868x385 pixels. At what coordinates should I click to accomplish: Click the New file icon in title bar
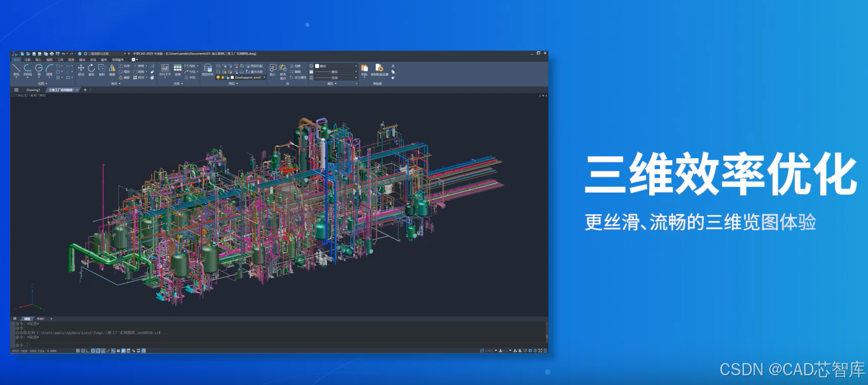[22, 54]
